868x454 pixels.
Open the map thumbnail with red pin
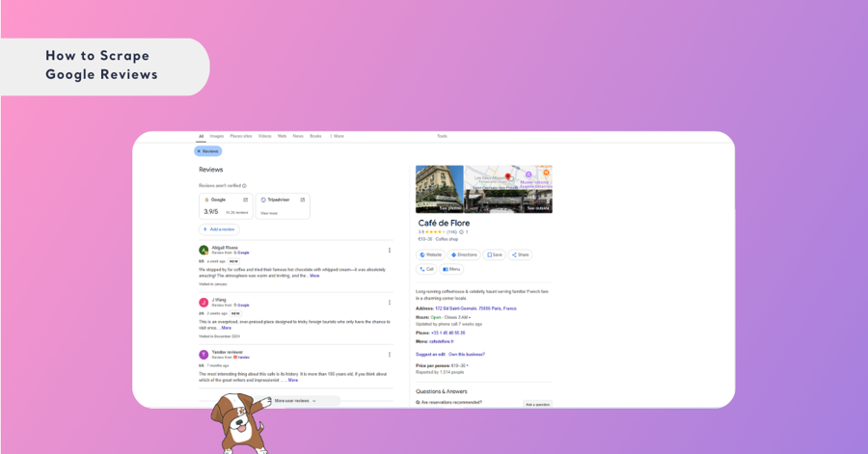click(x=508, y=177)
